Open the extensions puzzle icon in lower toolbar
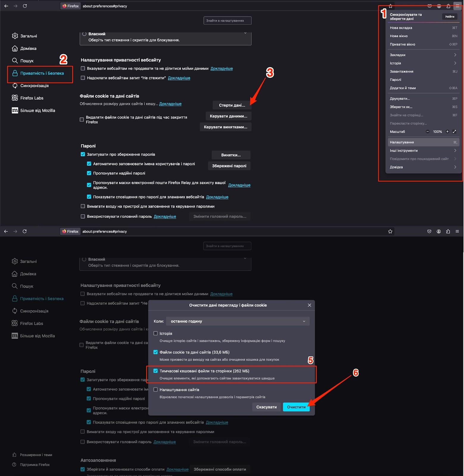The width and height of the screenshot is (464, 476). coord(448,231)
